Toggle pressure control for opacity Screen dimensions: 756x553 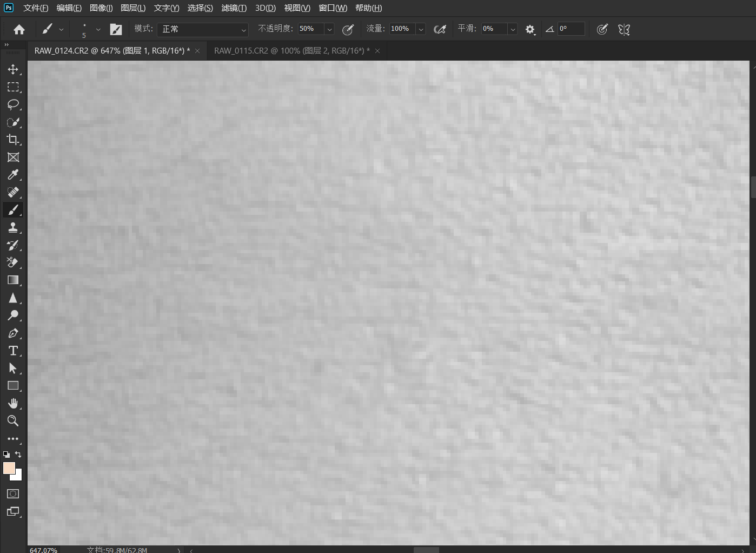(348, 29)
